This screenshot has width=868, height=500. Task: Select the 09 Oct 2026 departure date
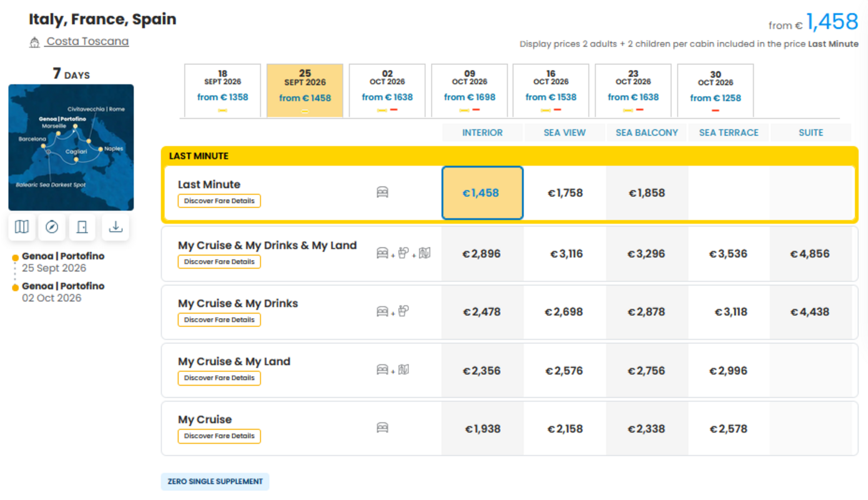click(x=470, y=91)
